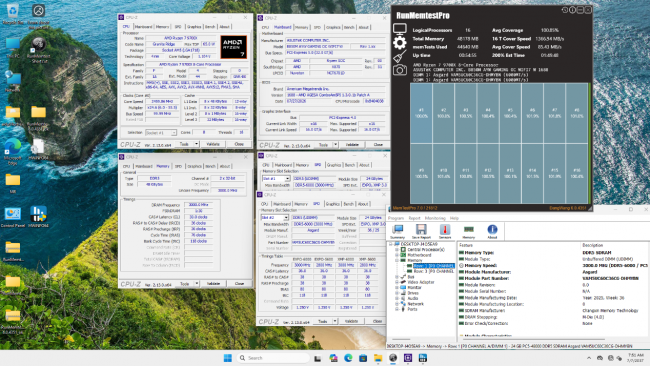This screenshot has height=366, width=650.
Task: Expand the Drives tree node
Action: 397,293
